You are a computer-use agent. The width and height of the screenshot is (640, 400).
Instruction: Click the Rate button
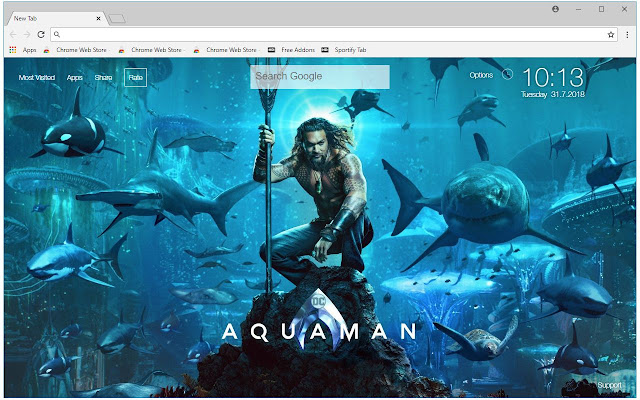click(136, 77)
